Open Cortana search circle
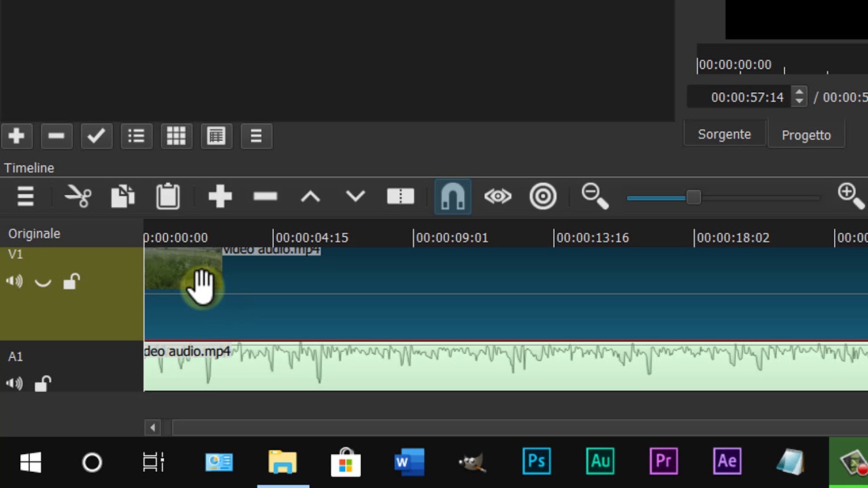Screen dimensions: 868x488 (92, 463)
